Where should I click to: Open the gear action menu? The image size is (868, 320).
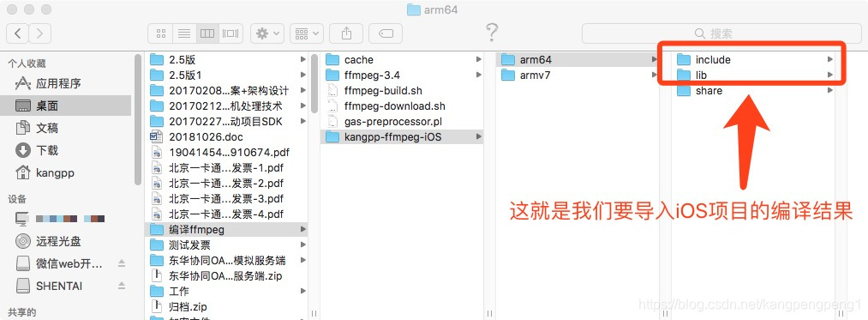point(267,33)
